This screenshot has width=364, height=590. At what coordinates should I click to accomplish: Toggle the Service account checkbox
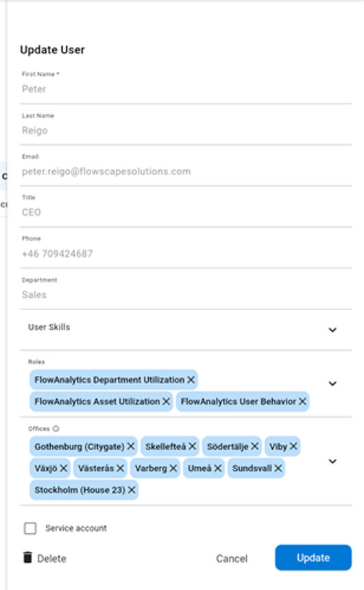pyautogui.click(x=30, y=528)
